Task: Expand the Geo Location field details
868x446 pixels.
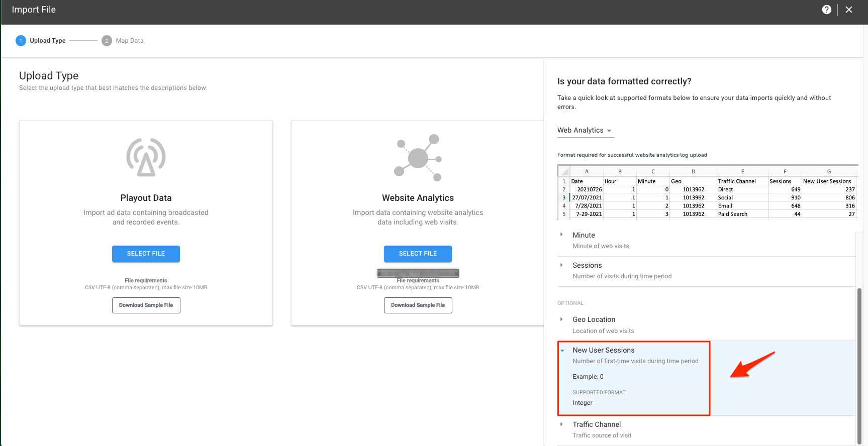Action: click(x=562, y=319)
